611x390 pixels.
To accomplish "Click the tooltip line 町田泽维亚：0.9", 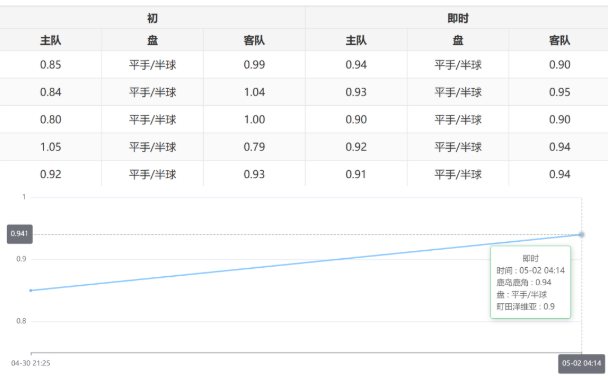I will tap(525, 307).
